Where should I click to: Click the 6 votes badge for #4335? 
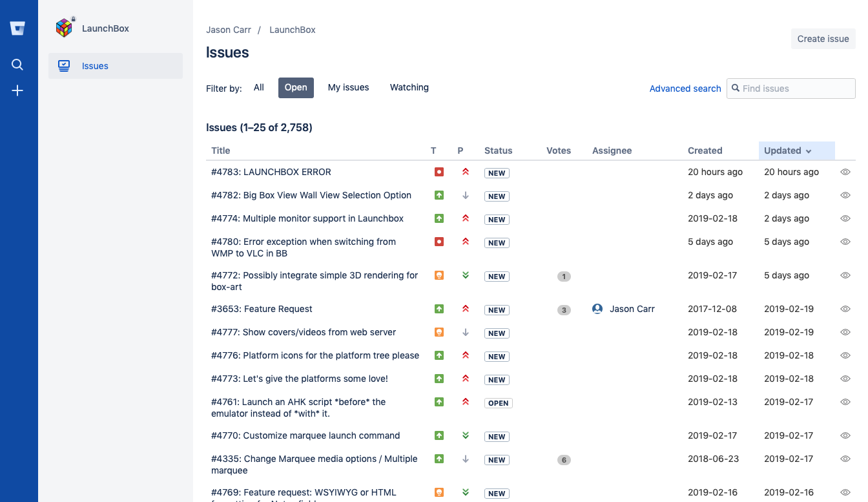[564, 460]
